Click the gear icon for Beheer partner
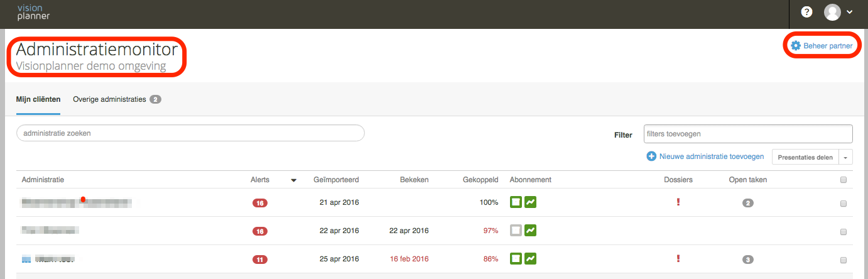The width and height of the screenshot is (868, 279). coord(796,46)
